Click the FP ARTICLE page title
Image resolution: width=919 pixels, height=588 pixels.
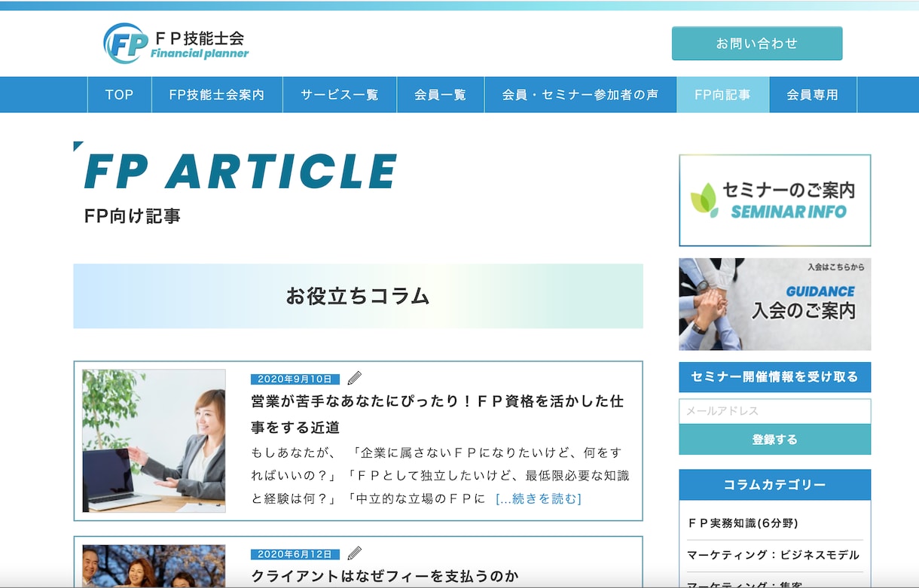(x=240, y=172)
